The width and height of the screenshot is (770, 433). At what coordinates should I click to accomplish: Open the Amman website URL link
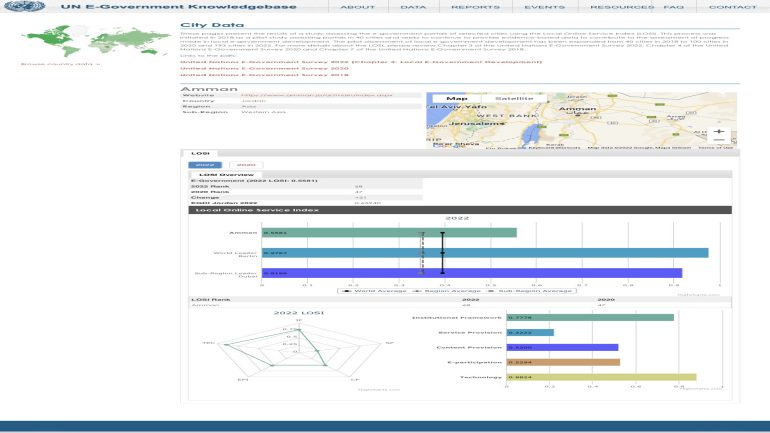(x=317, y=95)
